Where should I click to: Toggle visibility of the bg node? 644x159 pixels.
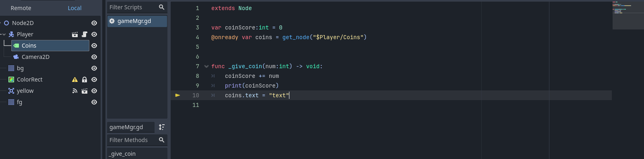coord(94,68)
